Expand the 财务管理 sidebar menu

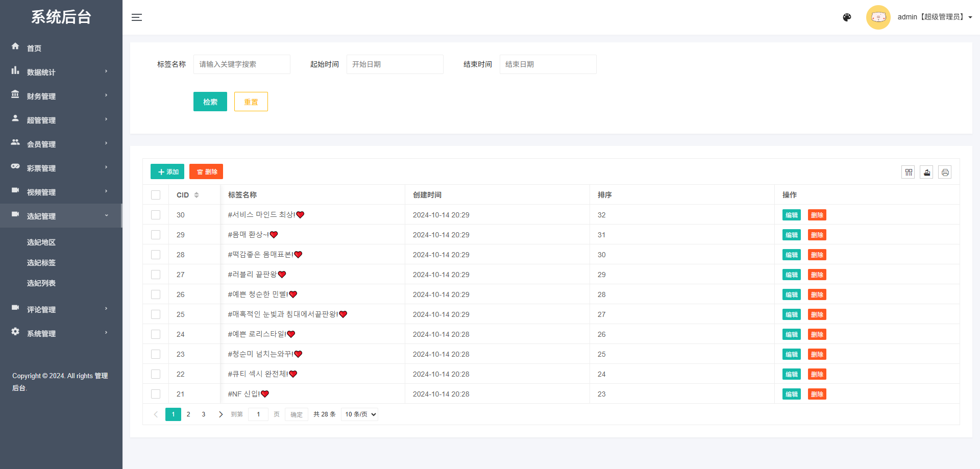[x=42, y=96]
